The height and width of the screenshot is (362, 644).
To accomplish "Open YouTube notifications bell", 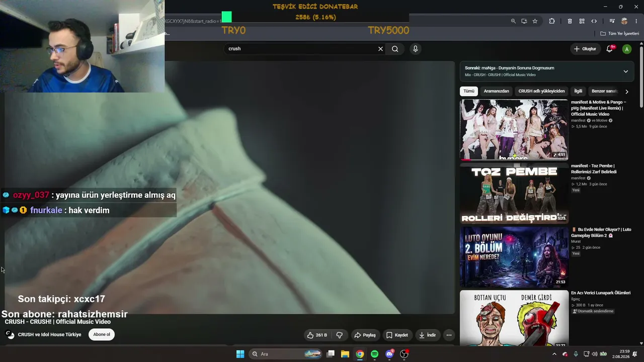I will (x=610, y=49).
